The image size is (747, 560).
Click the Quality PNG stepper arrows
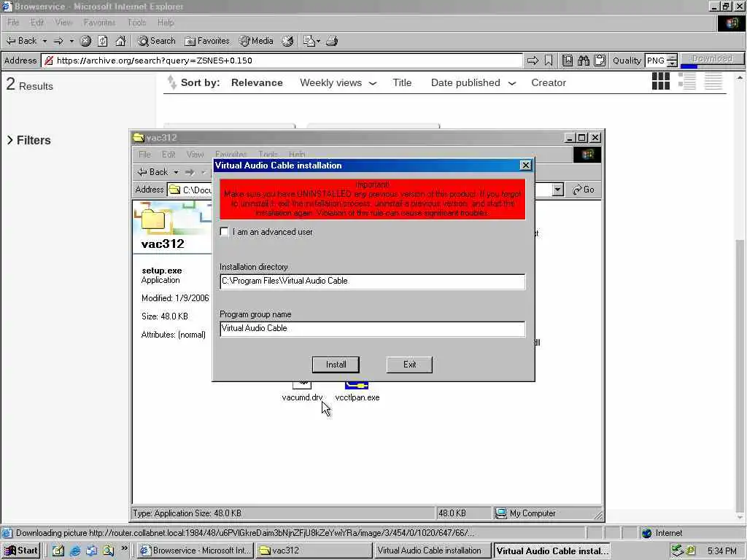(672, 61)
